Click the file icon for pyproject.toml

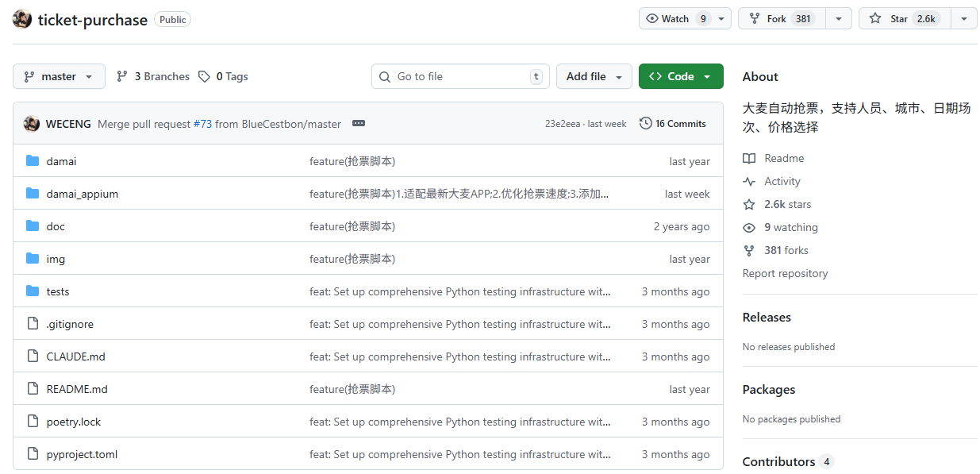tap(33, 454)
